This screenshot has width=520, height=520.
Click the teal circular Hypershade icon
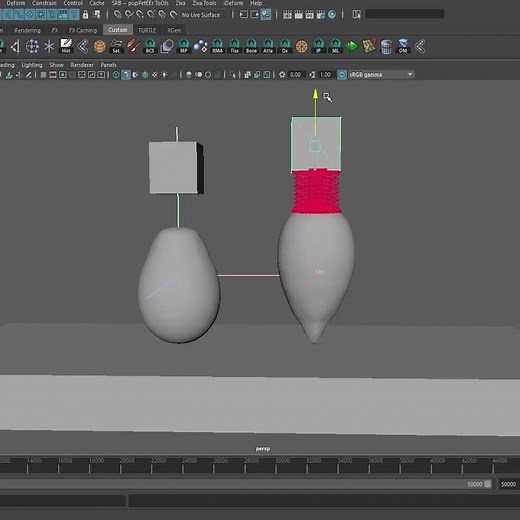click(332, 14)
